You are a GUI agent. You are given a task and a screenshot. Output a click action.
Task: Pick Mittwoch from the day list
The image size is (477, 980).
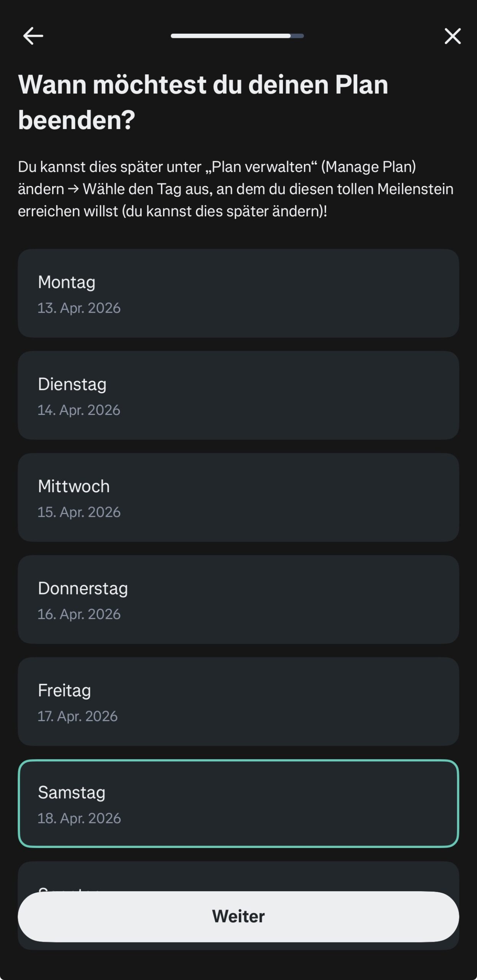pos(238,497)
